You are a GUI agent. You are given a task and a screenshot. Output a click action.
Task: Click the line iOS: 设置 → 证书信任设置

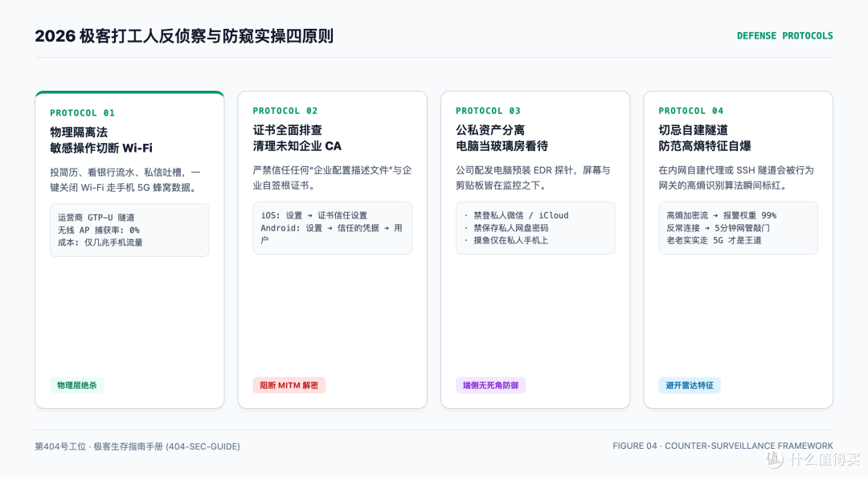click(x=314, y=215)
